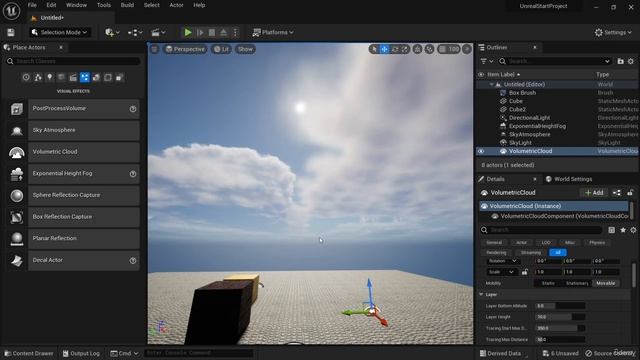Adjust the Layer Height slider
The image size is (640, 360).
560,317
